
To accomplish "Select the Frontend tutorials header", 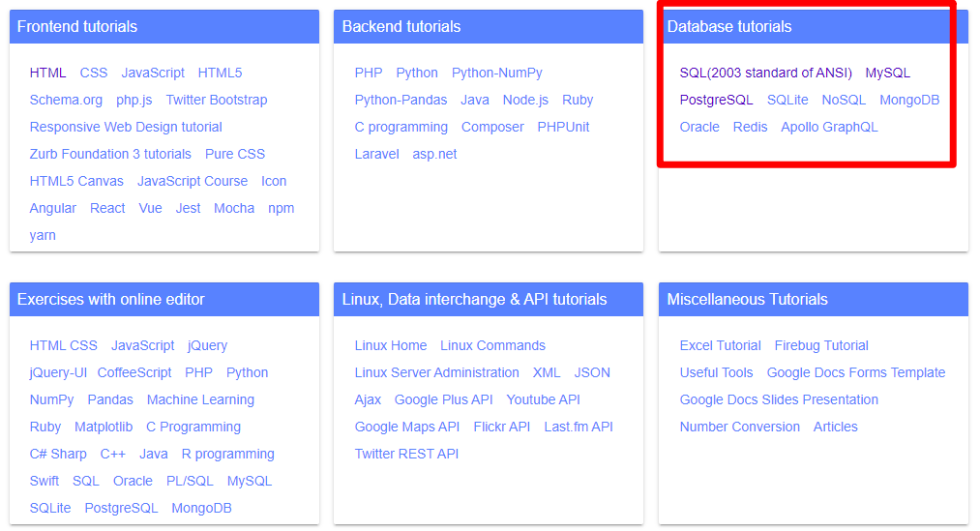I will click(164, 27).
